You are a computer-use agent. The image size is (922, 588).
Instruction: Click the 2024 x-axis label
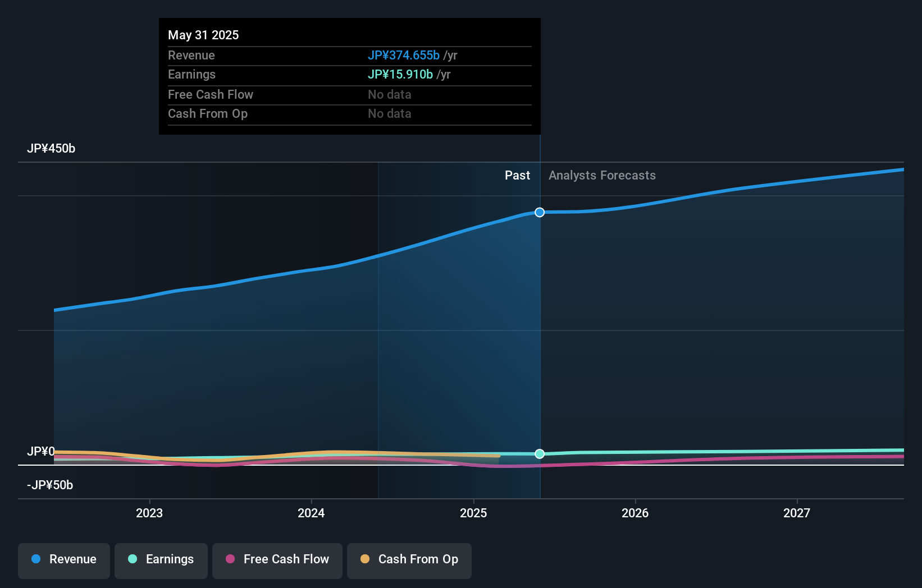click(x=311, y=513)
